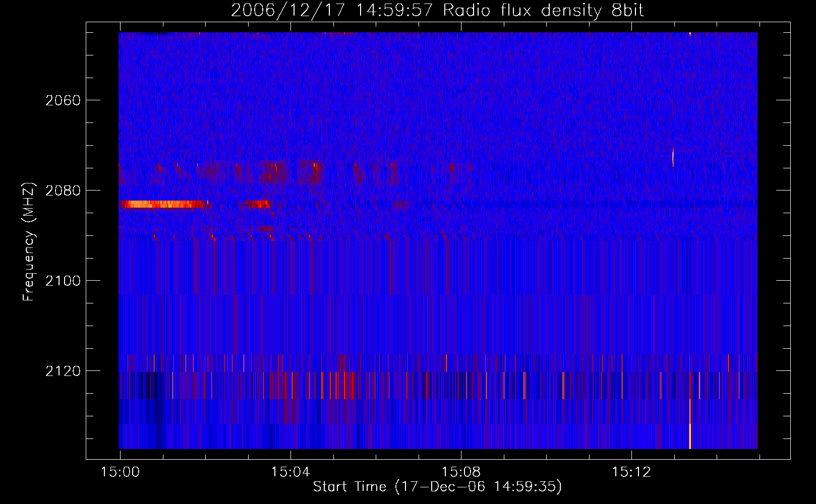Click the 15:12 time tick label
This screenshot has height=504, width=816.
click(631, 472)
